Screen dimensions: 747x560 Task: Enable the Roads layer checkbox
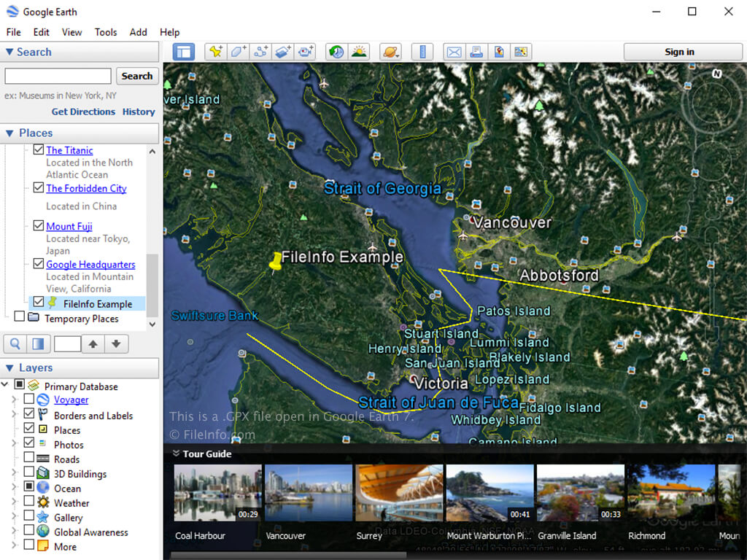point(29,457)
